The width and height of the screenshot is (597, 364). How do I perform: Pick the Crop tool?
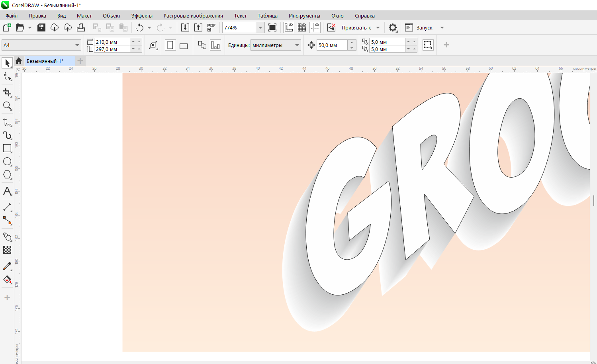point(7,92)
